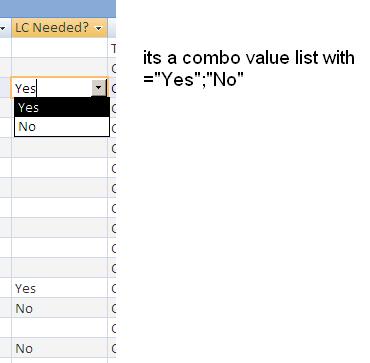The height and width of the screenshot is (363, 370).
Task: Open the LC Needed? column header filter arrow
Action: [x=98, y=28]
